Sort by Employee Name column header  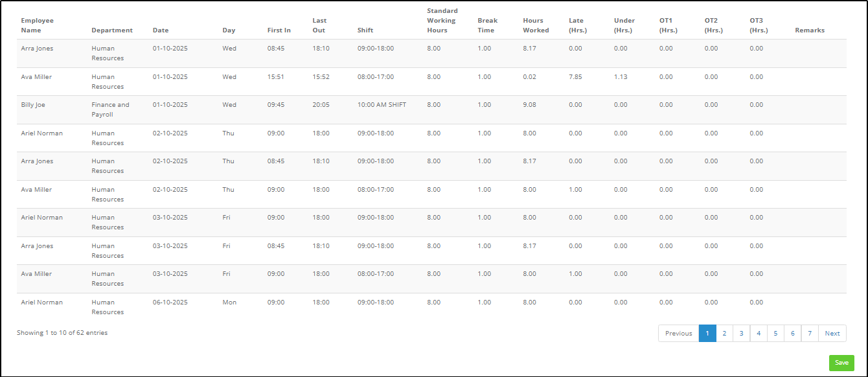coord(38,25)
